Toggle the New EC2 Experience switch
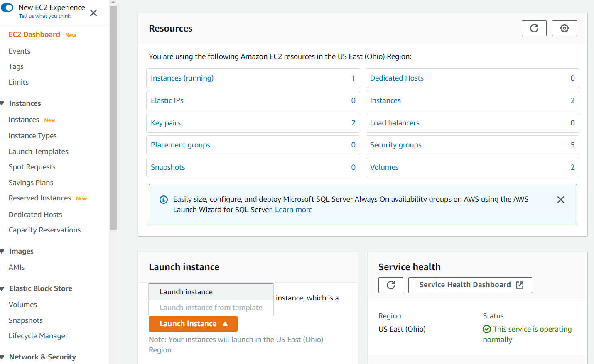 pyautogui.click(x=7, y=7)
